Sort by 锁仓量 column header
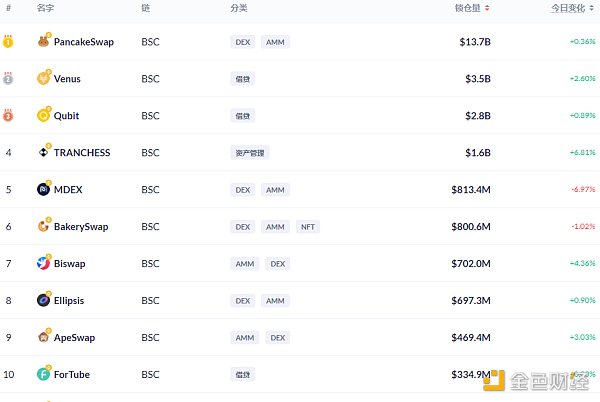The image size is (600, 402). click(x=468, y=7)
